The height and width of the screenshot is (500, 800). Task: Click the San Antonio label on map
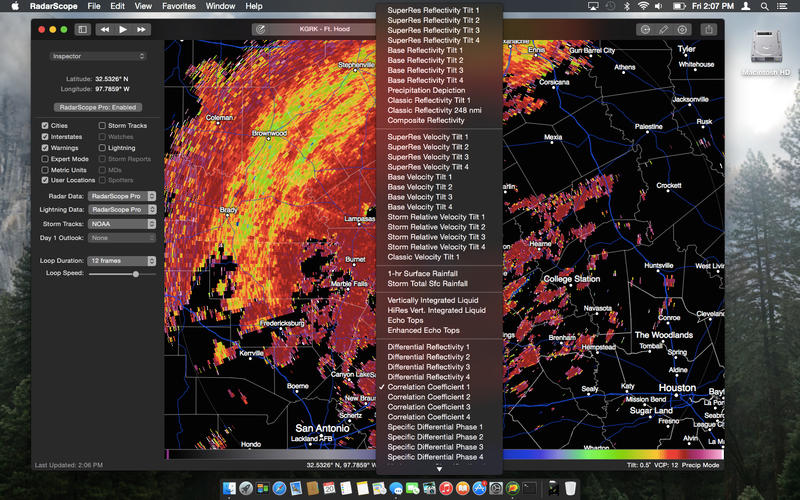(x=322, y=428)
